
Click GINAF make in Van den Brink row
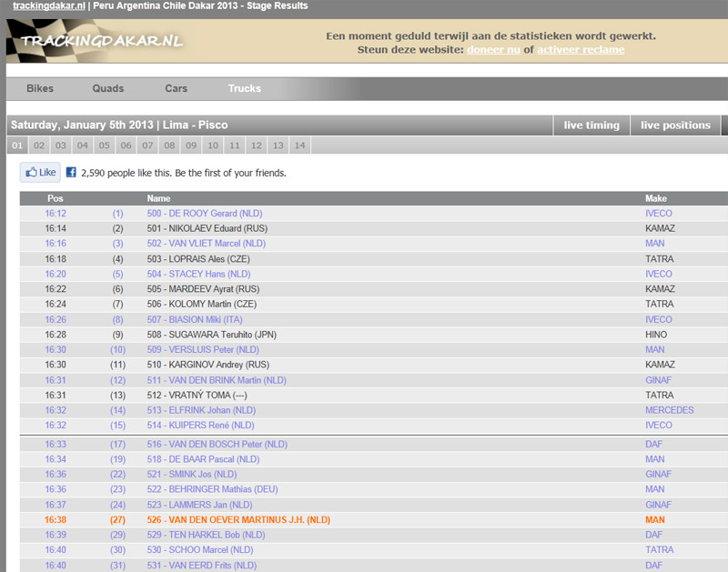point(658,380)
